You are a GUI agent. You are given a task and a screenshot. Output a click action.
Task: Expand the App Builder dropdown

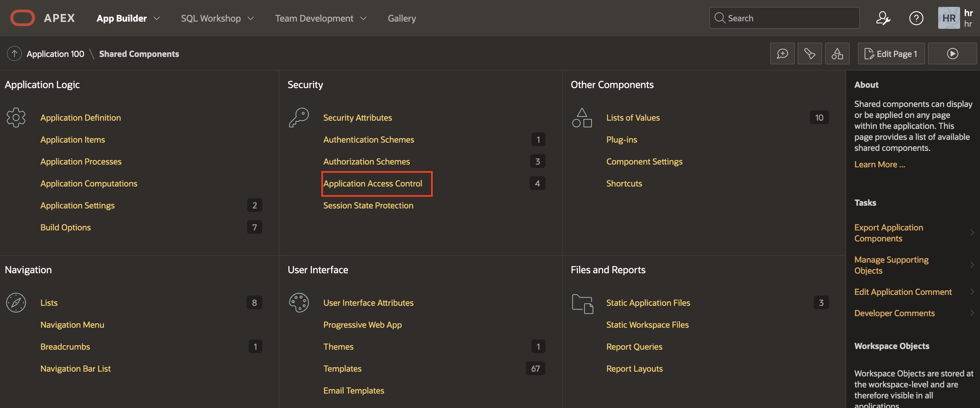point(128,18)
